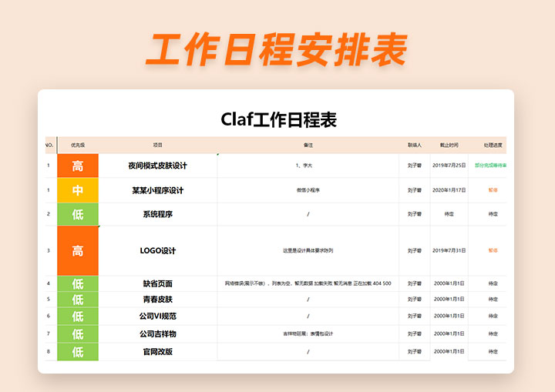Click the '备注' column header
This screenshot has height=392, width=555.
pyautogui.click(x=308, y=145)
